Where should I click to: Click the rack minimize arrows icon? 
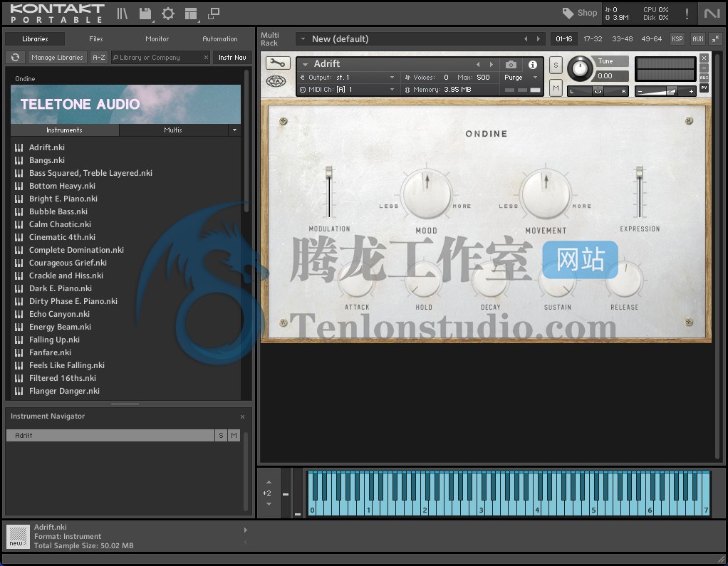(x=716, y=39)
